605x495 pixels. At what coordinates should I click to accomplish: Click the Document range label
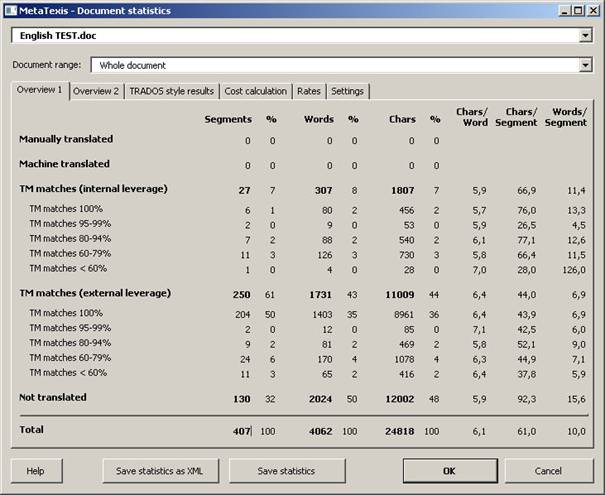47,65
